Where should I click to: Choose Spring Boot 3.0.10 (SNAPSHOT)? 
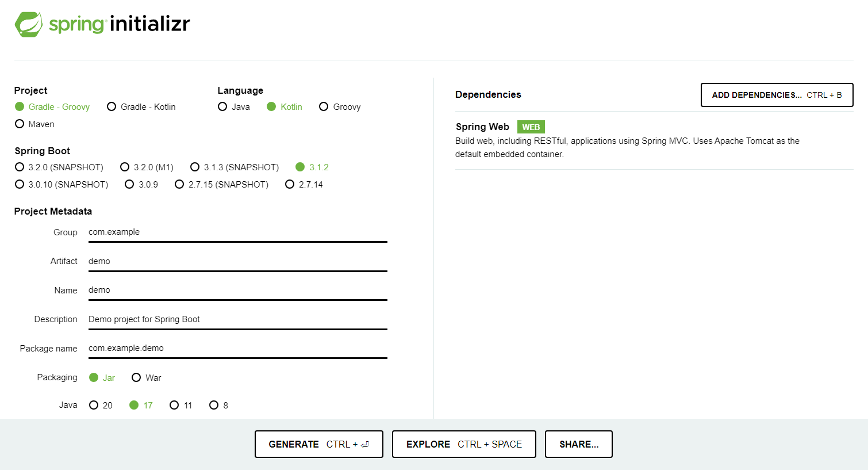point(62,185)
